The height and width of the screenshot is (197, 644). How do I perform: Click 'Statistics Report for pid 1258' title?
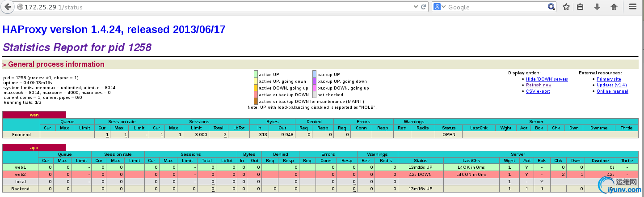pos(77,47)
